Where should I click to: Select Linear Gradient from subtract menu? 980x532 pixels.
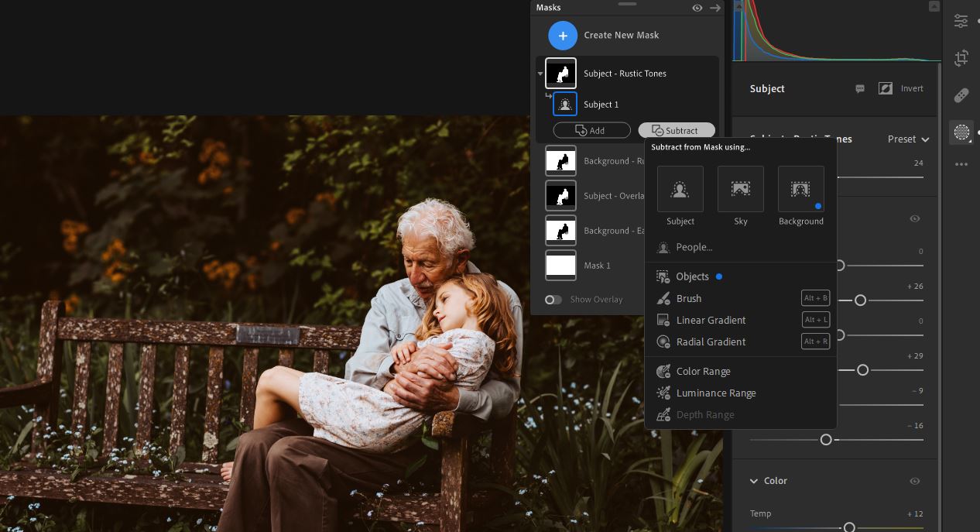(711, 321)
